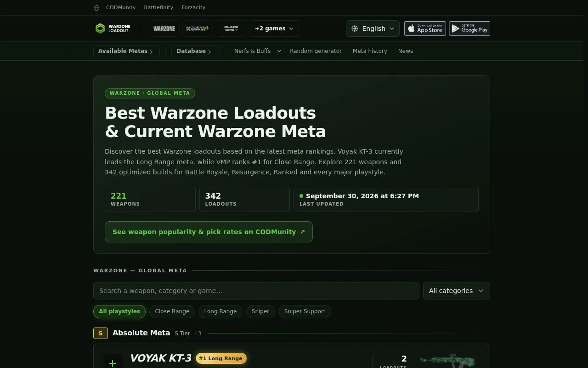The width and height of the screenshot is (588, 368).
Task: Click the 221 Weapons stat box
Action: [150, 199]
